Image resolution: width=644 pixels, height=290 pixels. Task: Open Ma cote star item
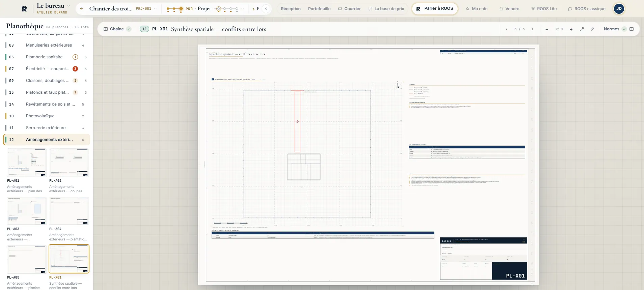pyautogui.click(x=477, y=9)
